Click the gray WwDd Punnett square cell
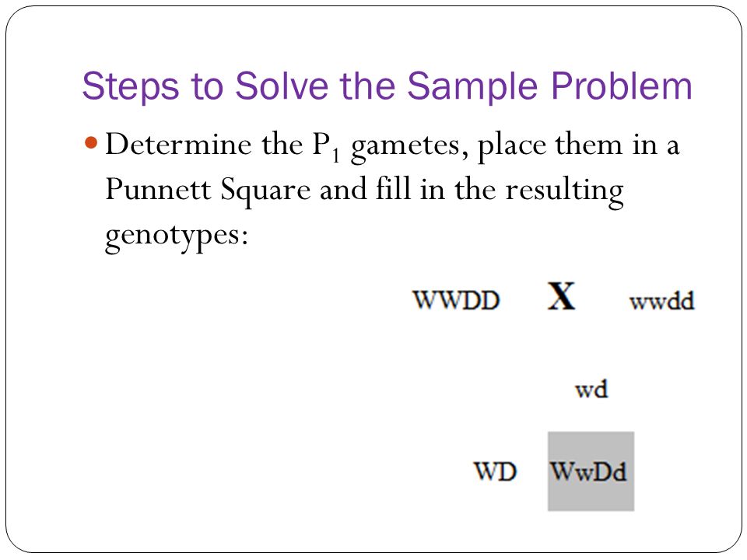The image size is (747, 560). click(x=591, y=471)
